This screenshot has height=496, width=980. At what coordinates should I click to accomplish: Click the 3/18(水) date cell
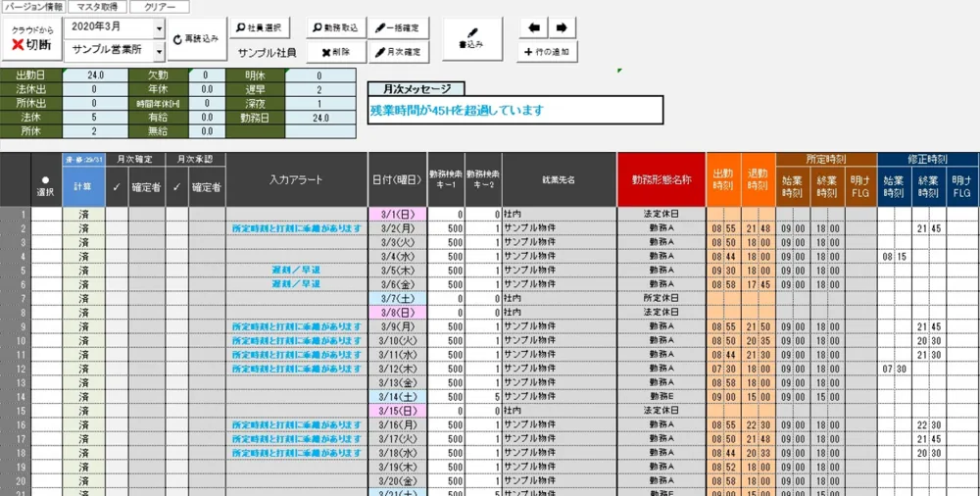coord(398,453)
